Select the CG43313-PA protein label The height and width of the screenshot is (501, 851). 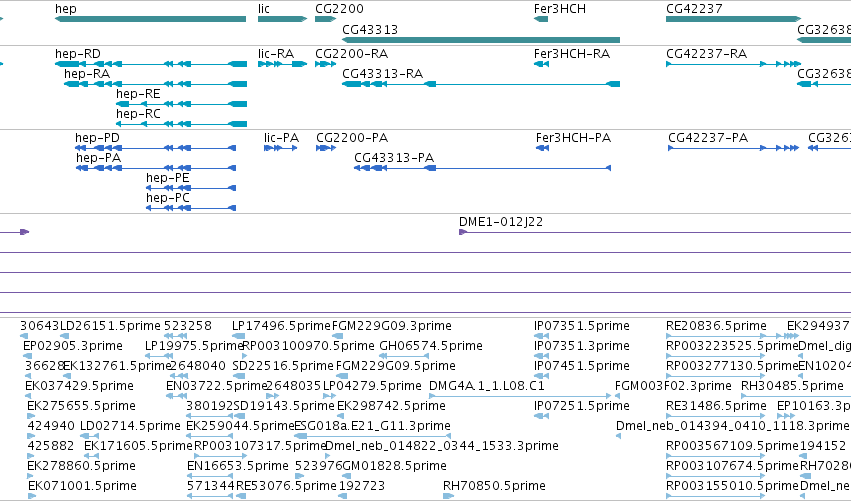pyautogui.click(x=394, y=158)
